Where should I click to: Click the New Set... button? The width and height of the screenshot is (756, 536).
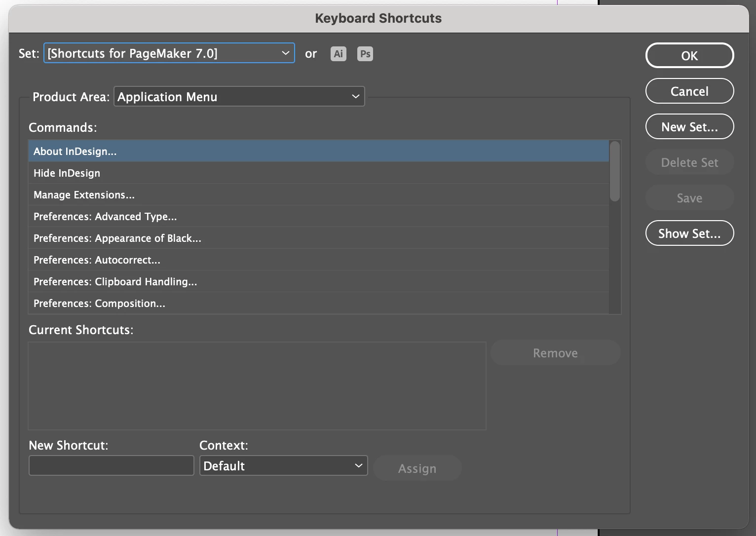click(x=689, y=126)
